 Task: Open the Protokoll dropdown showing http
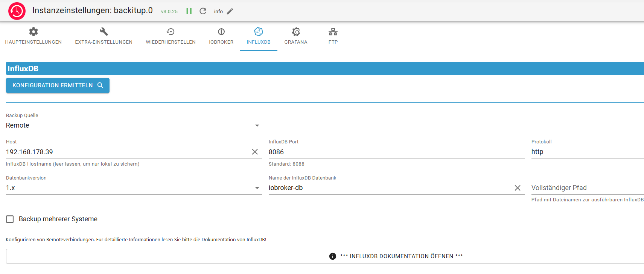coord(588,152)
